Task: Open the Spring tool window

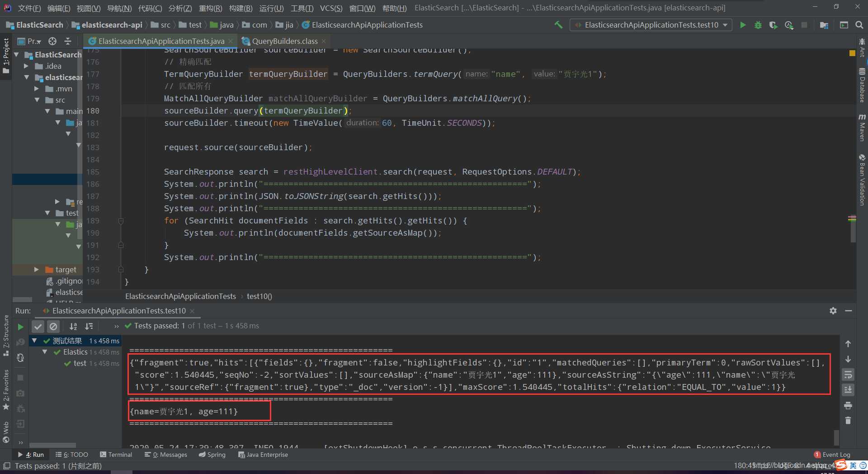Action: (212, 455)
